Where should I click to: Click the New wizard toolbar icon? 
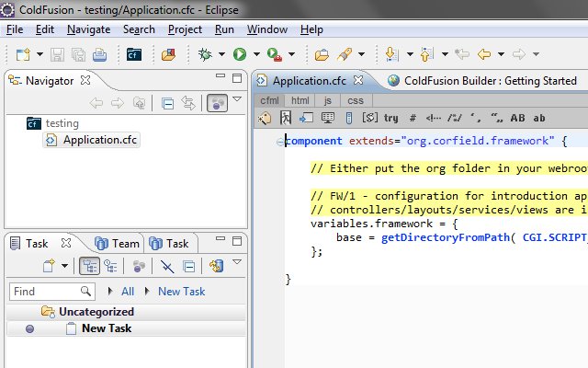pyautogui.click(x=23, y=55)
